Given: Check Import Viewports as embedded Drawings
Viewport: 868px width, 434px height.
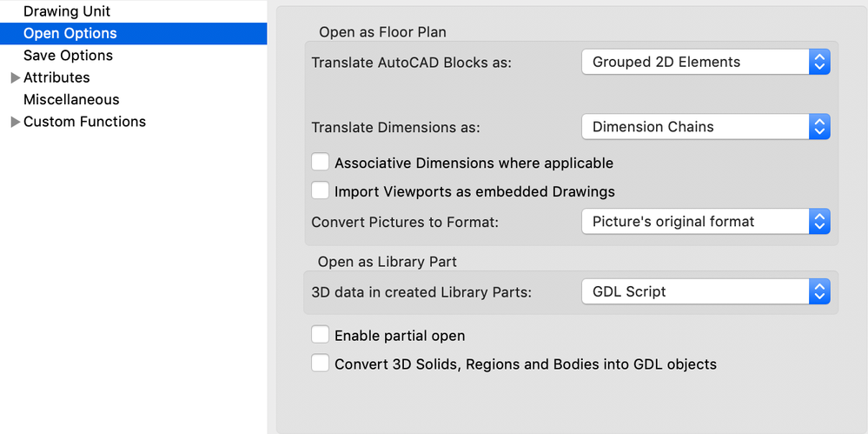Looking at the screenshot, I should [321, 190].
